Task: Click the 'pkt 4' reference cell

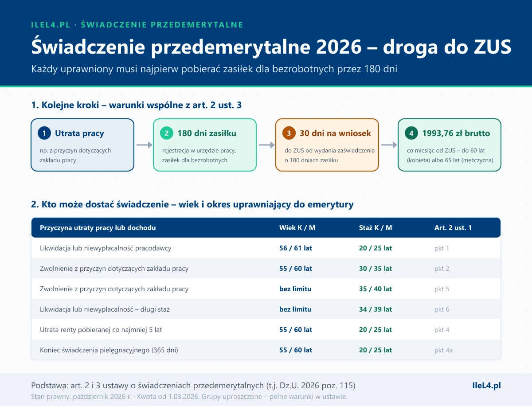Action: tap(442, 330)
